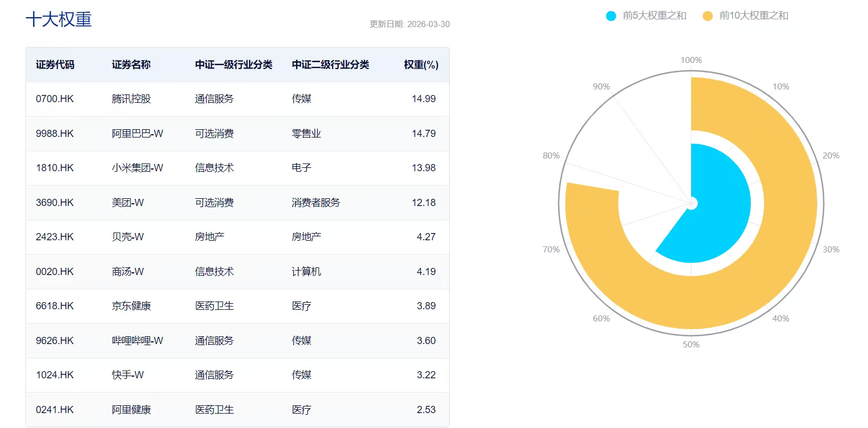This screenshot has width=868, height=428.
Task: Click the 50% axis label on chart
Action: click(x=691, y=345)
